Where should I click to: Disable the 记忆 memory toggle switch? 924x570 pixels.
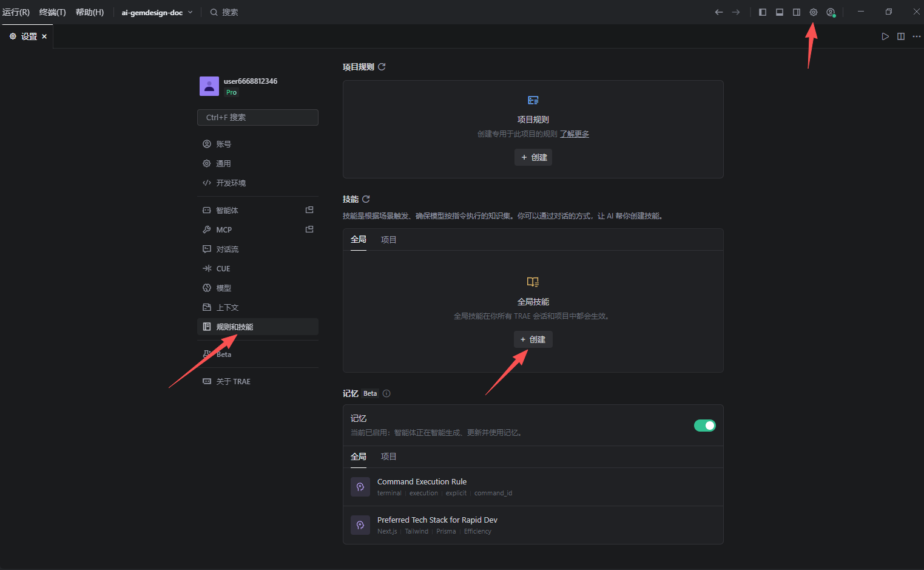704,426
